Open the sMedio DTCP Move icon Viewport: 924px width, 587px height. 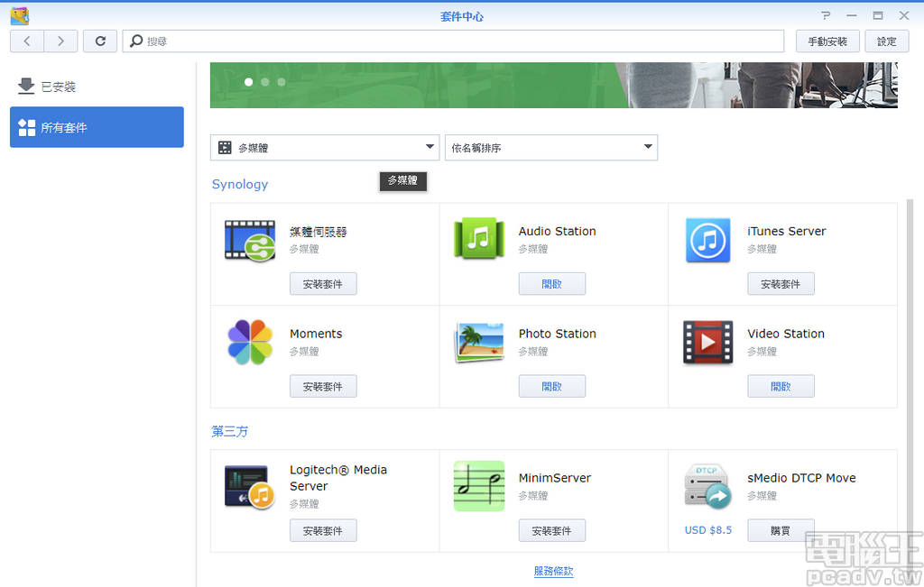[x=707, y=486]
